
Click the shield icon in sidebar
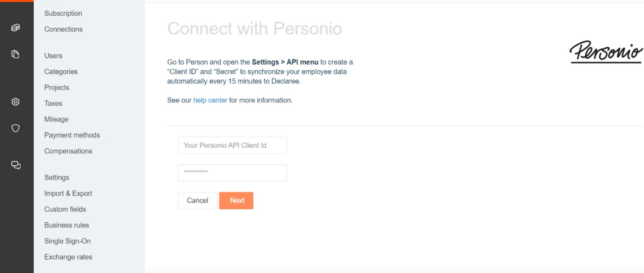15,128
